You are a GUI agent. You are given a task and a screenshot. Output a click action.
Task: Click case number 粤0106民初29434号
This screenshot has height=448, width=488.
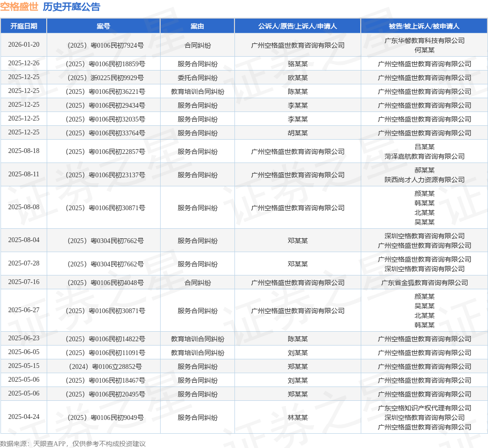point(105,105)
